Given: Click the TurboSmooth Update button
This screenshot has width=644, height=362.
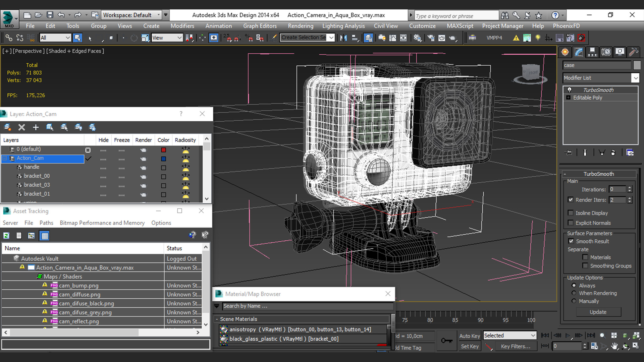Looking at the screenshot, I should pyautogui.click(x=598, y=312).
